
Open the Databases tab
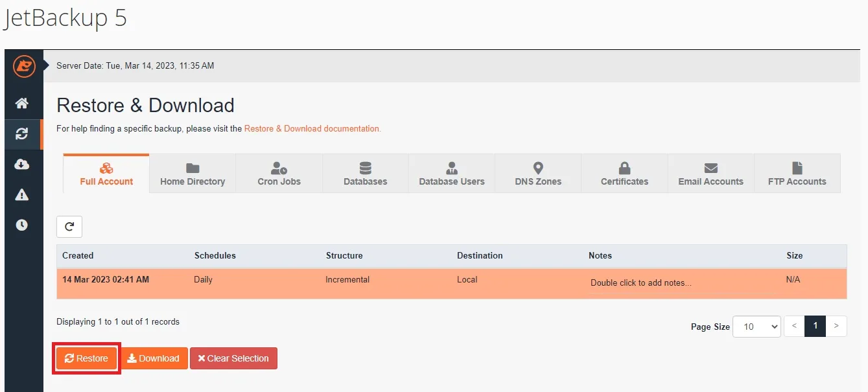(x=365, y=174)
